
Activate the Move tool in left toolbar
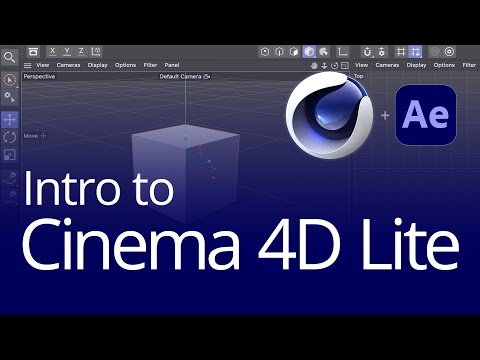tap(10, 119)
